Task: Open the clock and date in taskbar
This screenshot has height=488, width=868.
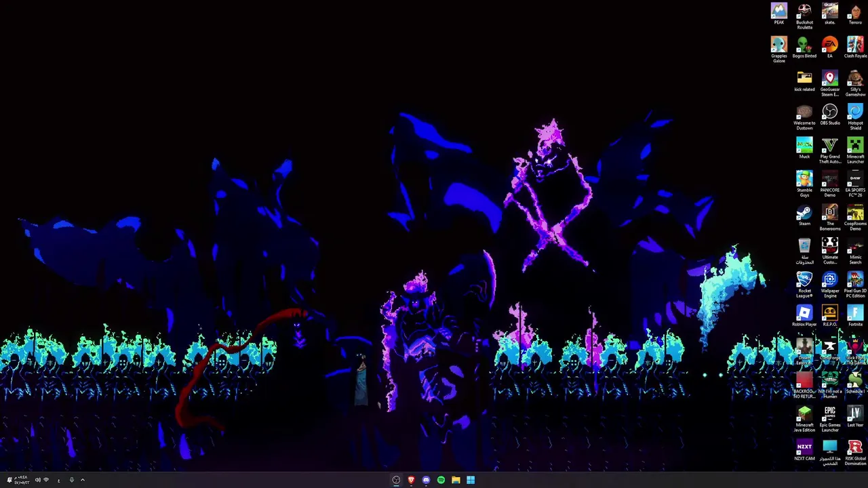Action: tap(21, 480)
